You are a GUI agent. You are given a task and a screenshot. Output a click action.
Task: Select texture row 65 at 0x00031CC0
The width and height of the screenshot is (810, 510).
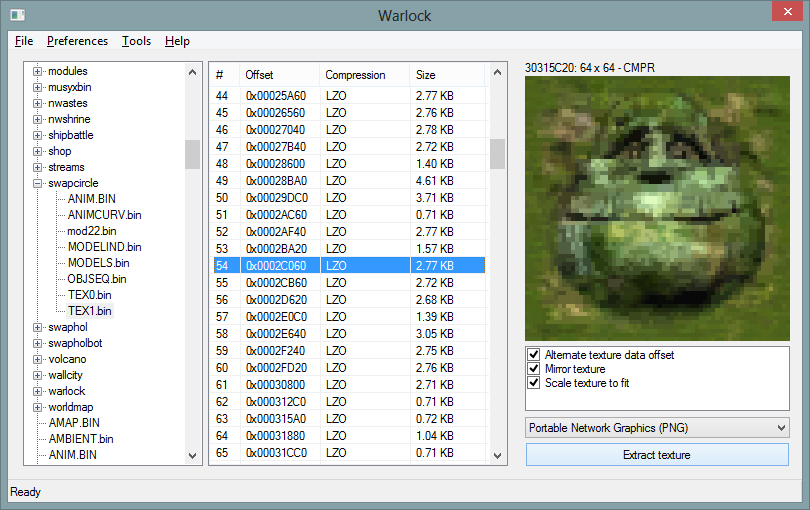(349, 453)
